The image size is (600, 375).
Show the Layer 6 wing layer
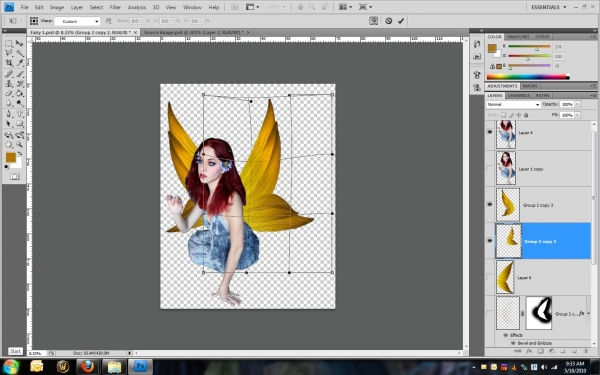(x=489, y=277)
